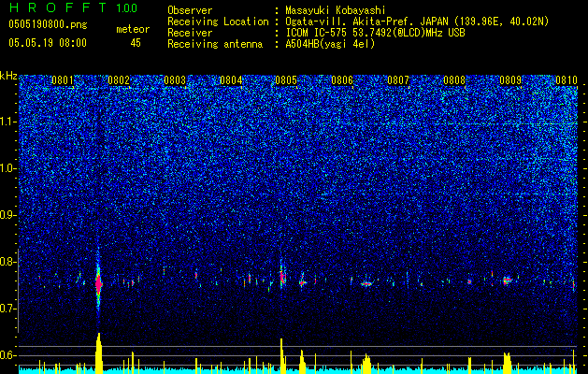Click the 0803 time marker

(x=175, y=80)
